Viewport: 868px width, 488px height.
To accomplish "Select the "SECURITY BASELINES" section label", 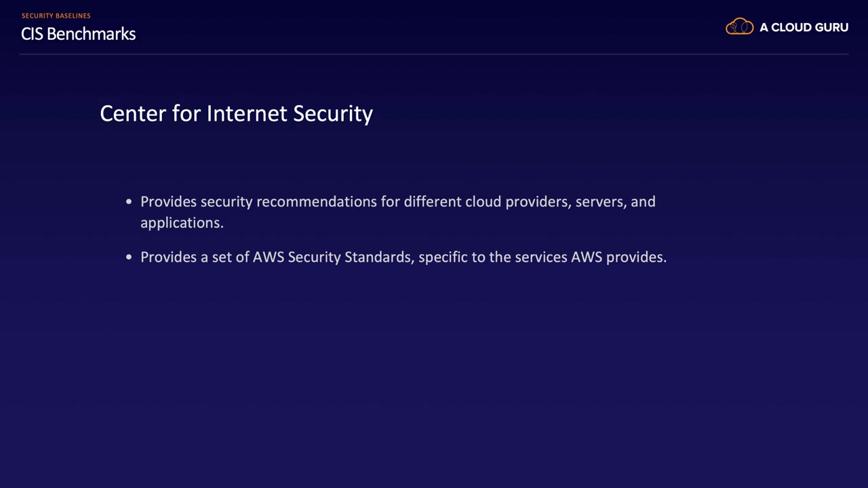I will tap(56, 16).
